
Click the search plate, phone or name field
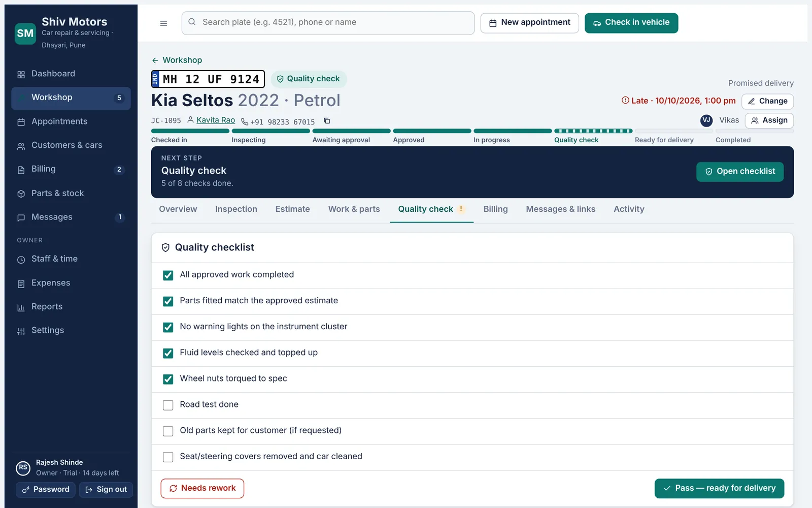[x=328, y=23]
